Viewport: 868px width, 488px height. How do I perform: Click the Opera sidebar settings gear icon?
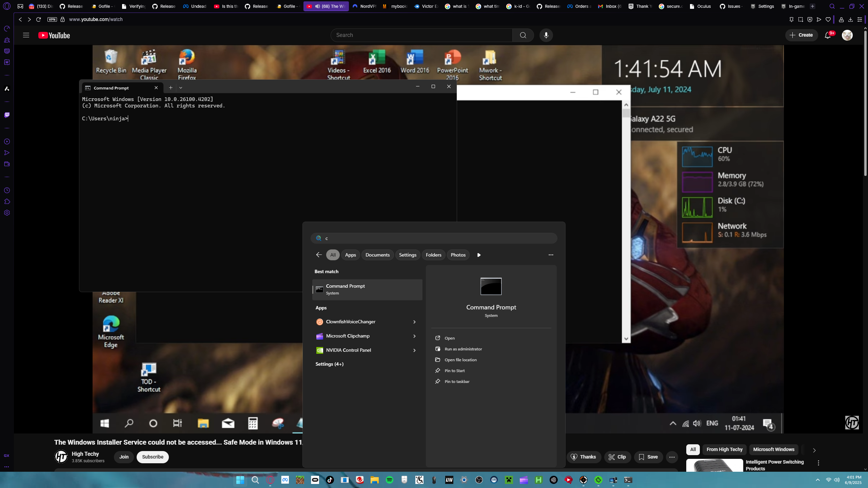coord(7,213)
